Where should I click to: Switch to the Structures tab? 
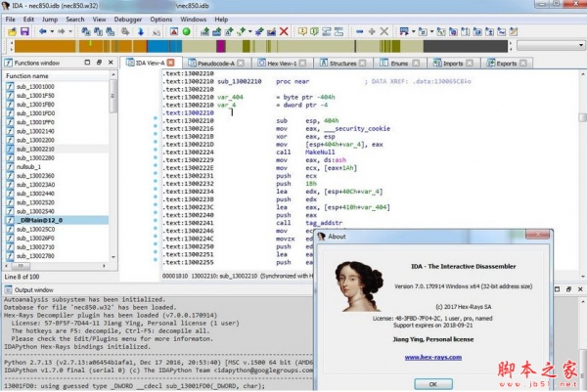click(342, 63)
